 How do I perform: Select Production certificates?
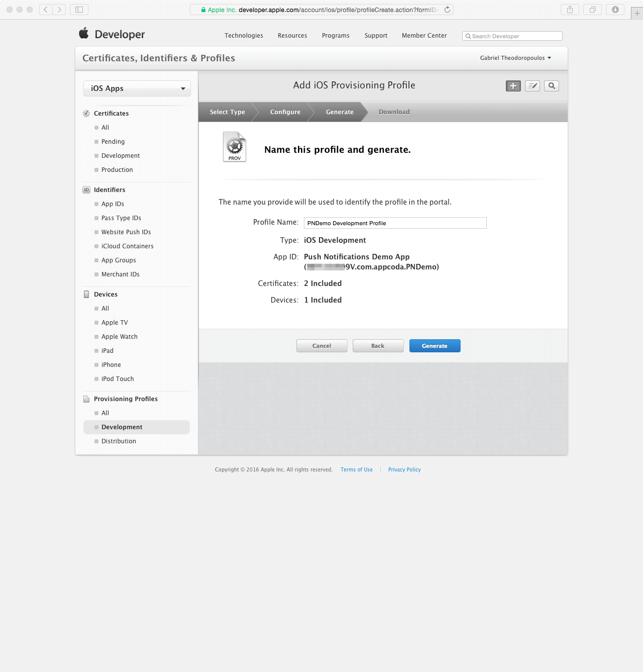click(117, 170)
